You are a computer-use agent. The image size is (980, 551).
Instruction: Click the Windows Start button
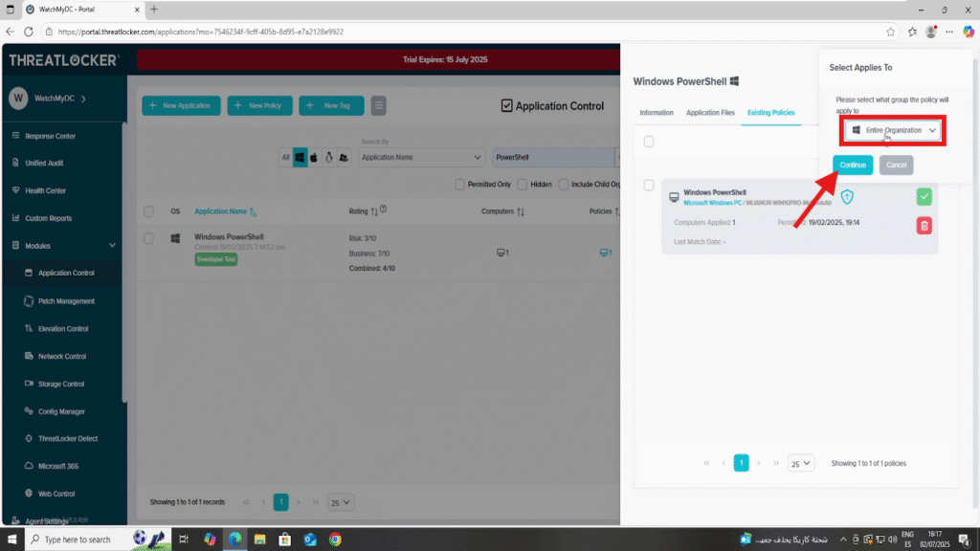11,540
